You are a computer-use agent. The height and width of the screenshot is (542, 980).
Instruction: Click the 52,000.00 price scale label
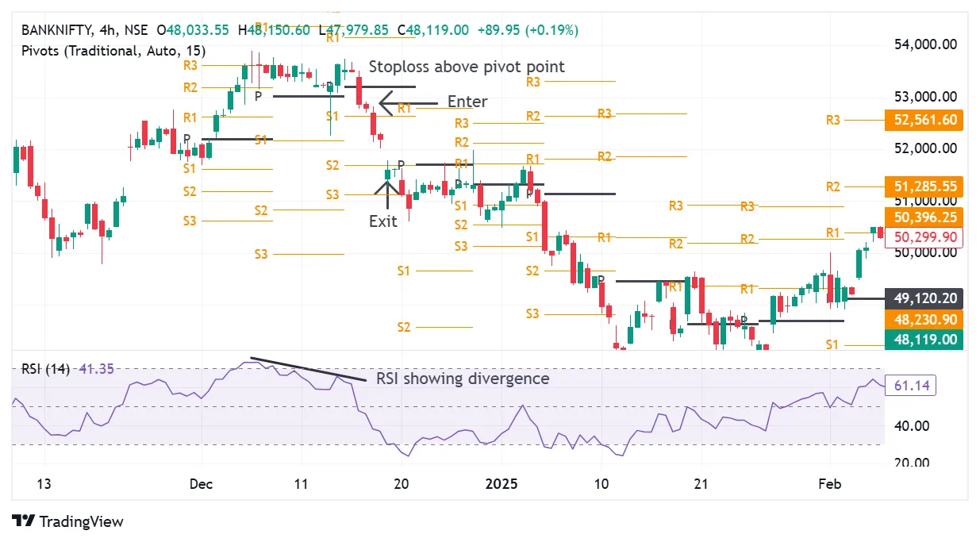924,148
